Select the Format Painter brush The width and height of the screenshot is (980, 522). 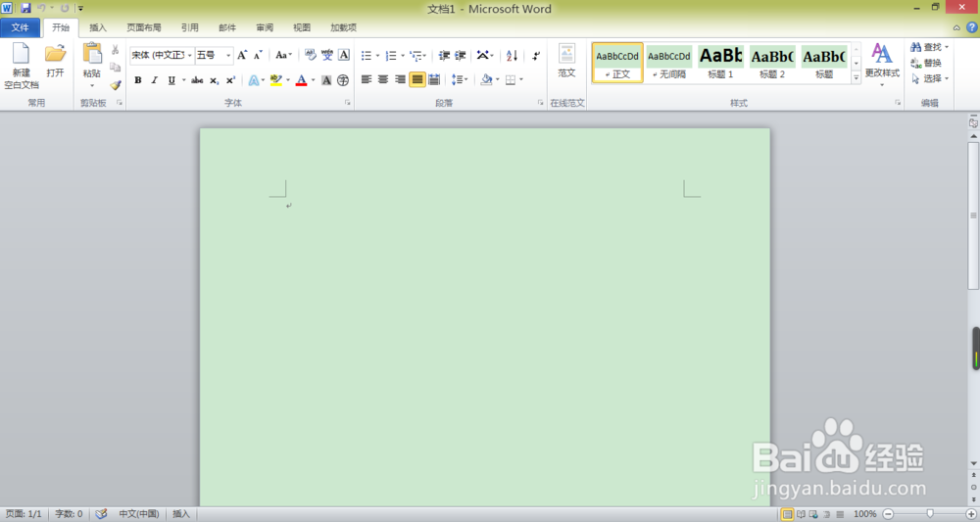115,85
